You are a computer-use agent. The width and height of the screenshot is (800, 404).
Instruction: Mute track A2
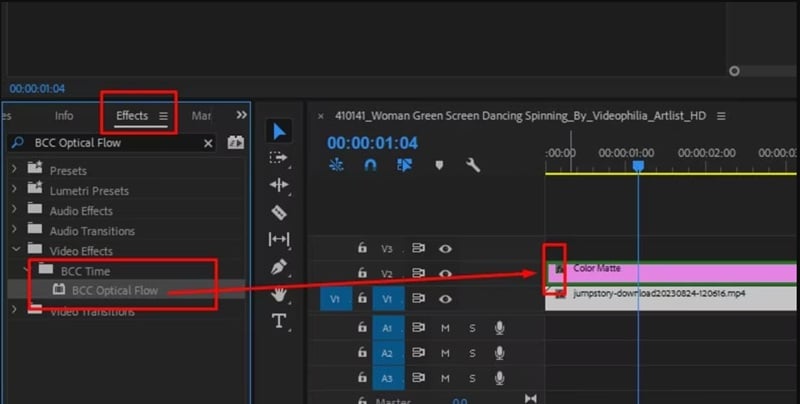[x=445, y=353]
